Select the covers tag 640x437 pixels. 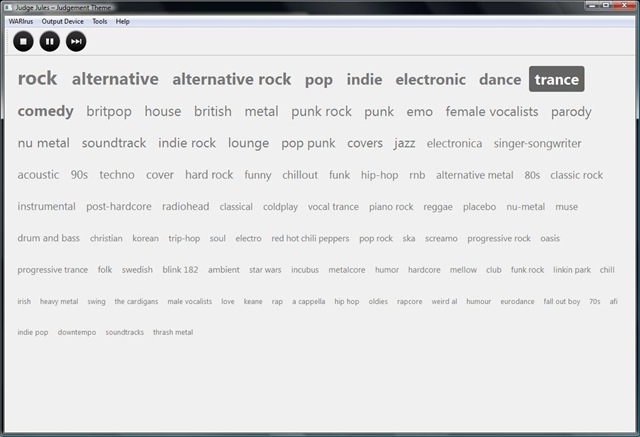(365, 143)
